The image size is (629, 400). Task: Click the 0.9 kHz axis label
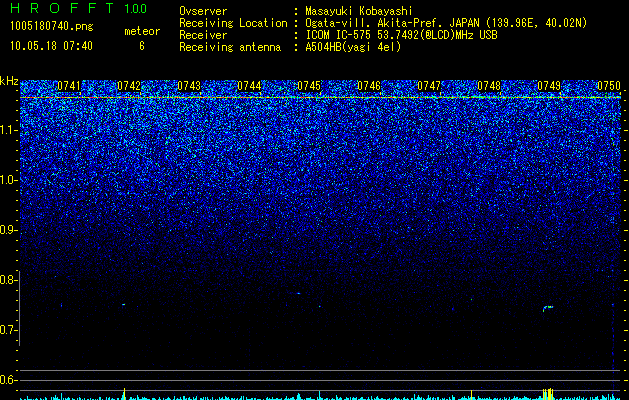[x=8, y=230]
